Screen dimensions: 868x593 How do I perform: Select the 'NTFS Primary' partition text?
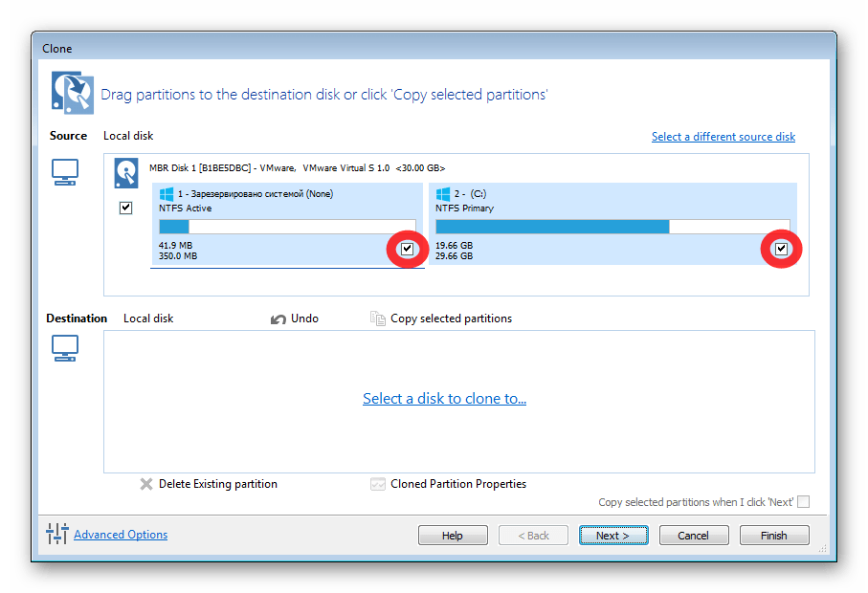pos(464,209)
